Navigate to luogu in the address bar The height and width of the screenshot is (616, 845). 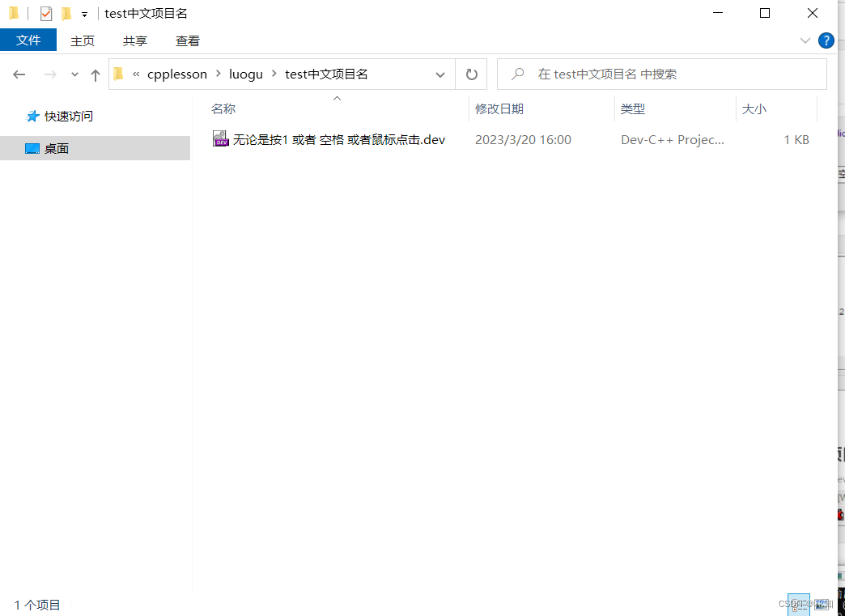pos(246,74)
